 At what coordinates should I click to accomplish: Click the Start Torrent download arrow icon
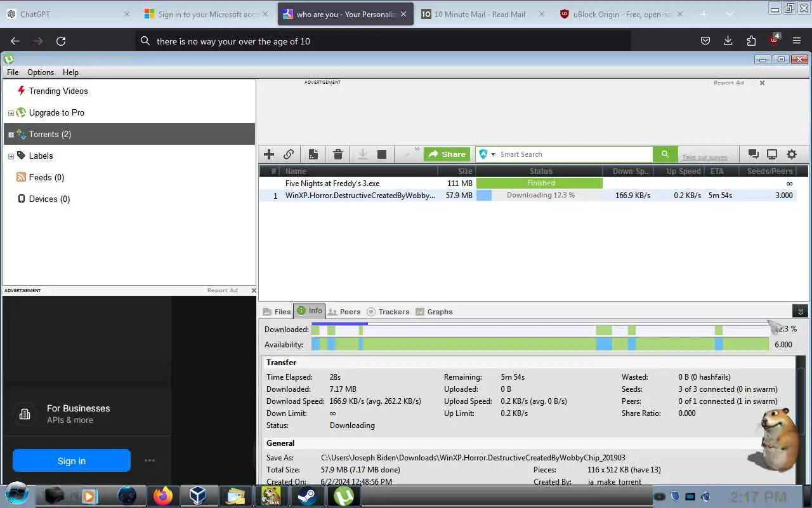363,154
